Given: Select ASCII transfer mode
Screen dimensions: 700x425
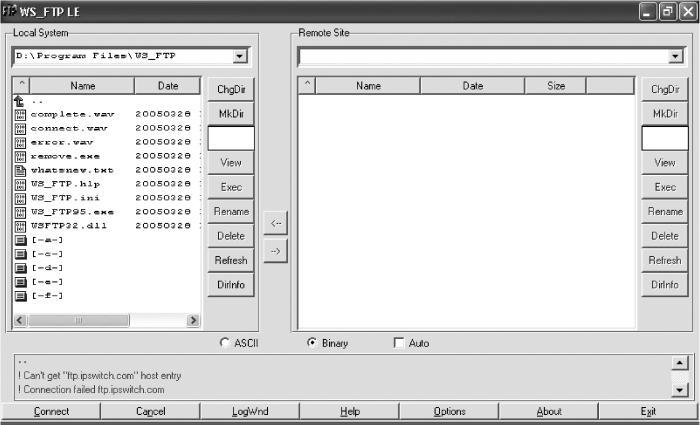Looking at the screenshot, I should 225,343.
